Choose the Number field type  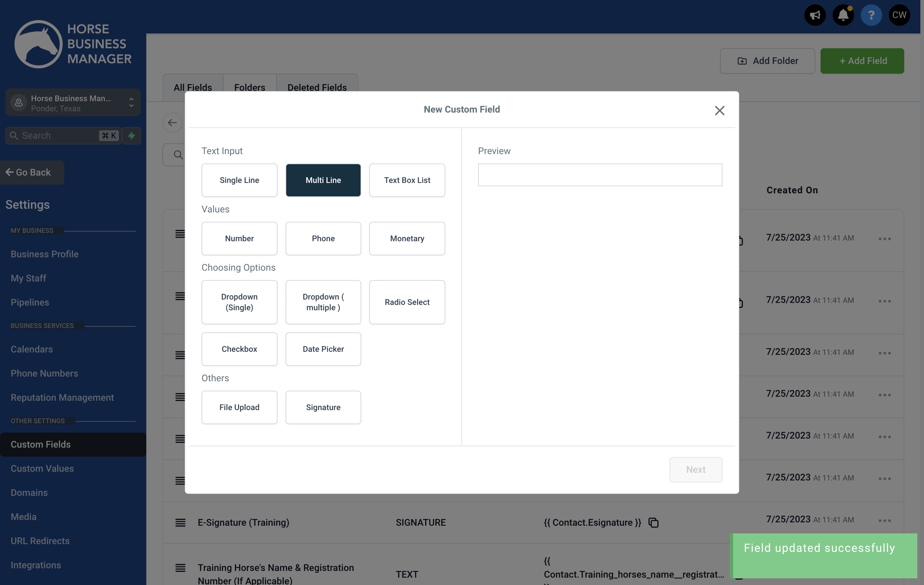pos(239,239)
